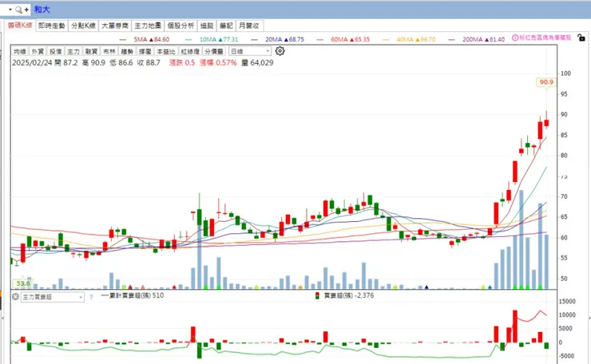Toggle the 本益比 overlay button
The height and width of the screenshot is (364, 591).
[x=166, y=51]
